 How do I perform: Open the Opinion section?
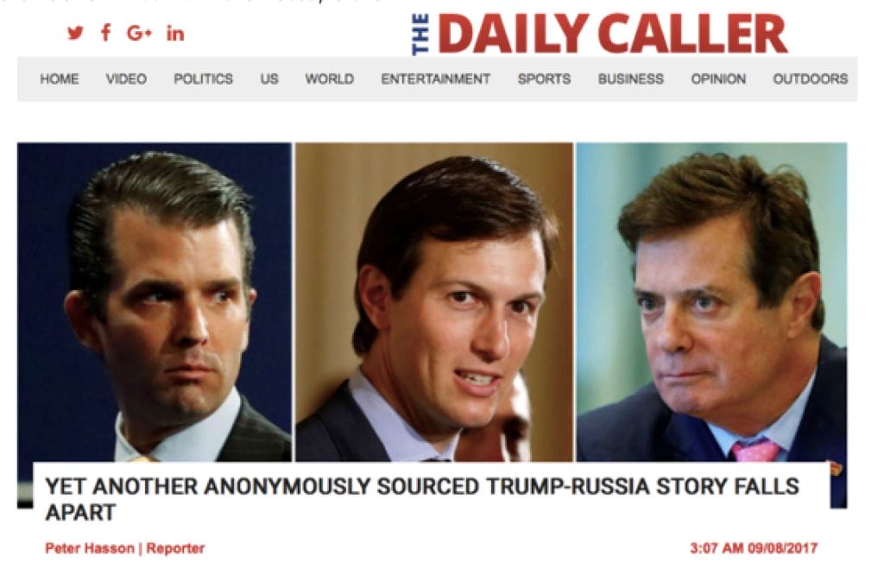click(x=718, y=79)
